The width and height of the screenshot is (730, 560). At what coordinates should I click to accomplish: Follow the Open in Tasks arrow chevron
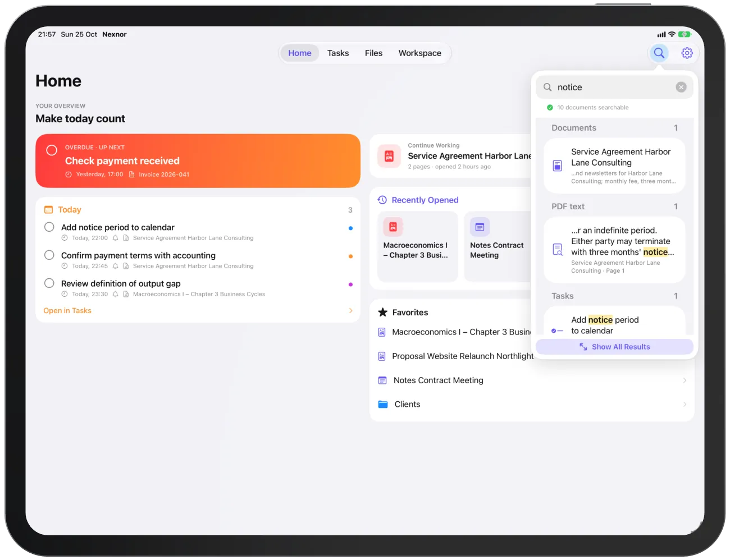tap(351, 310)
